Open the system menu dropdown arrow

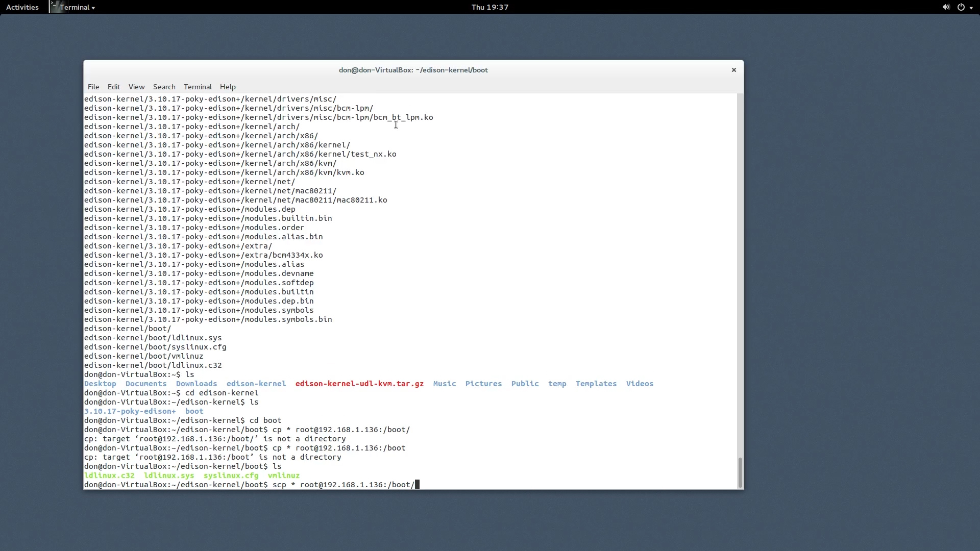971,8
